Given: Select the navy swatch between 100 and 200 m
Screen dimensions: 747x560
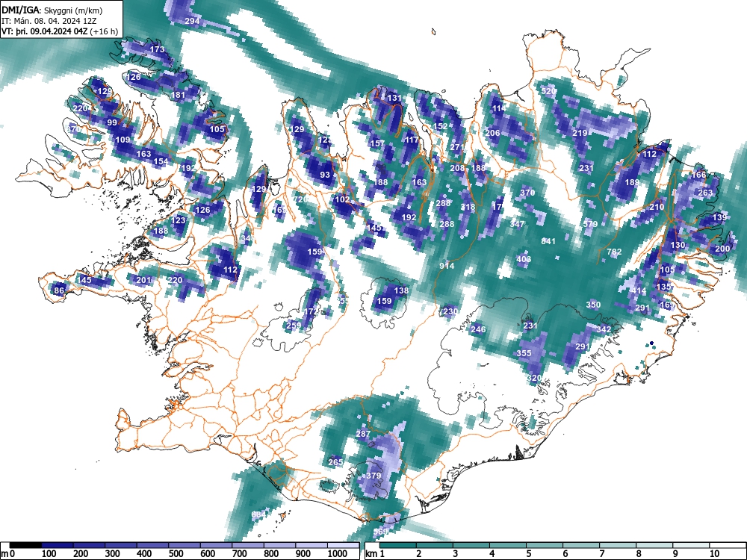Looking at the screenshot, I should 58,545.
